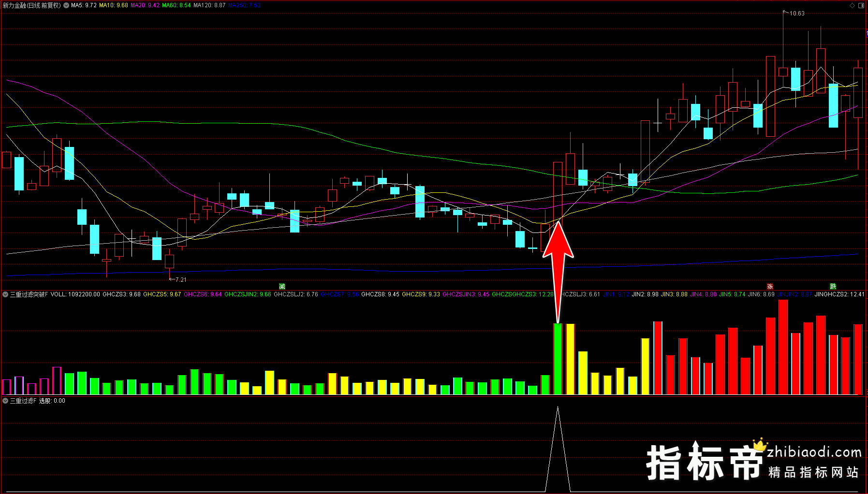This screenshot has height=494, width=868.
Task: Select the MA120: 8.87 label
Action: (209, 5)
